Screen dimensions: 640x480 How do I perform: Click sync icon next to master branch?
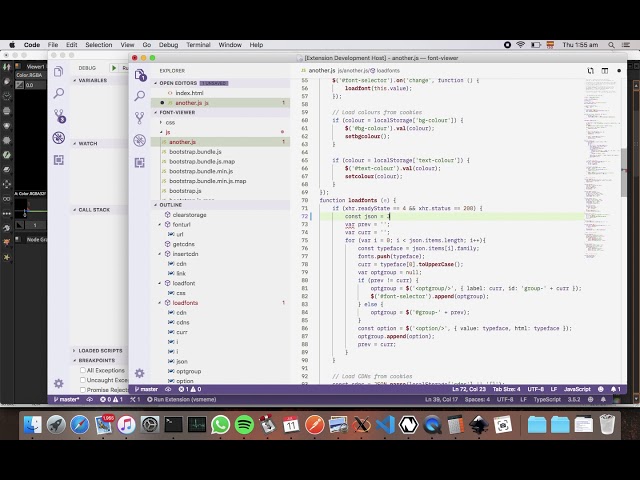tap(168, 389)
